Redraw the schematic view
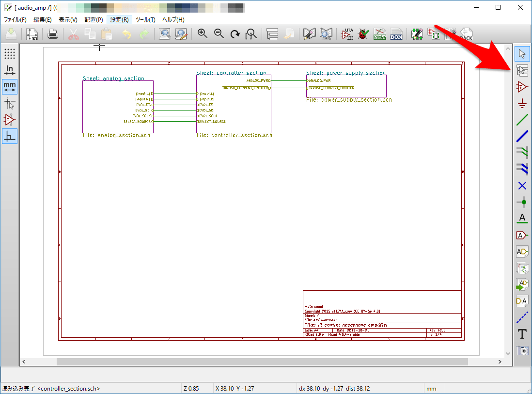The image size is (532, 394). [x=235, y=34]
